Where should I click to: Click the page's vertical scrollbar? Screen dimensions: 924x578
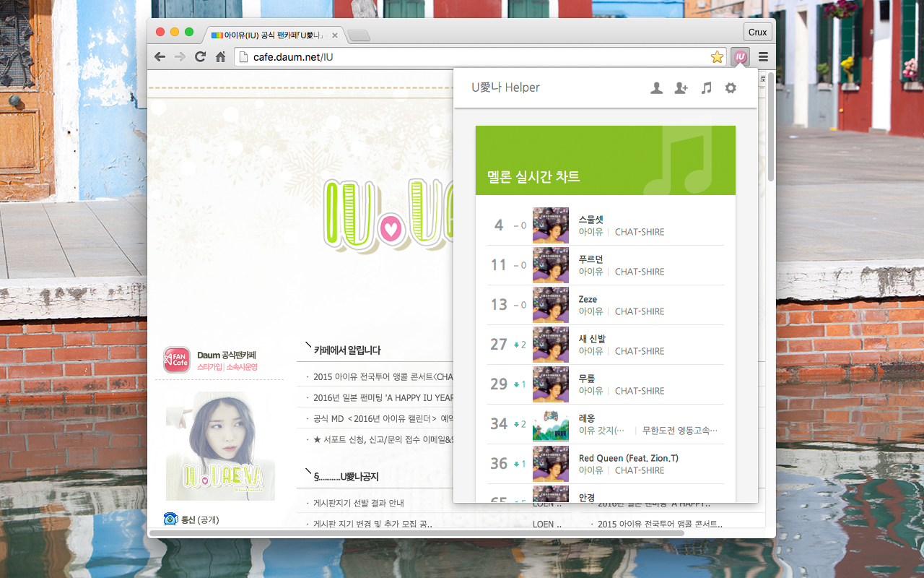pyautogui.click(x=771, y=126)
